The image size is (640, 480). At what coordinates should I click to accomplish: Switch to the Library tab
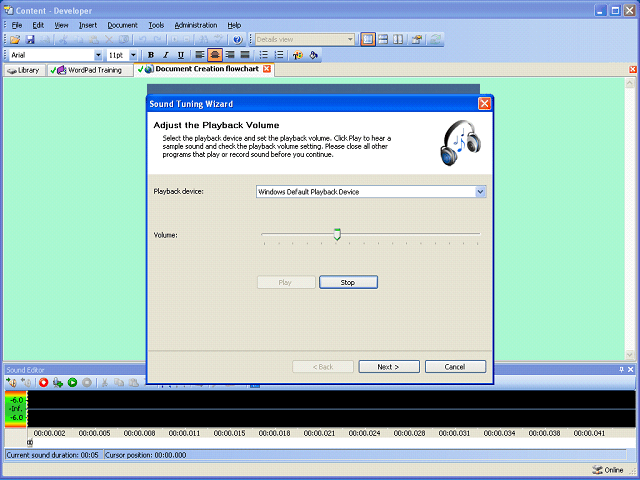tap(24, 70)
